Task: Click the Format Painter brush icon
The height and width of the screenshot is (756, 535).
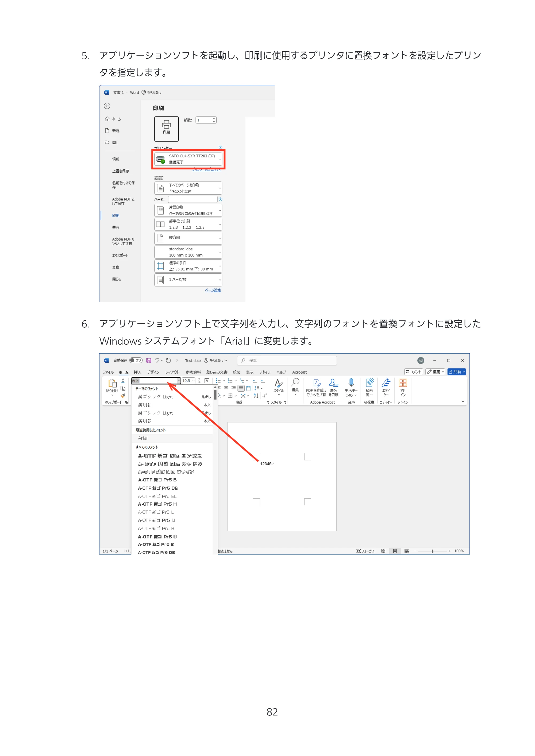Action: (123, 396)
